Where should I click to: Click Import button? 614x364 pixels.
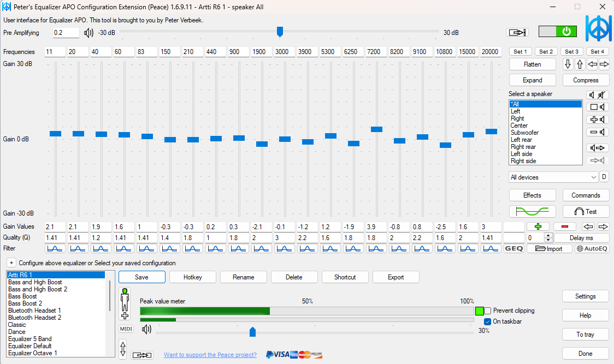tap(549, 248)
